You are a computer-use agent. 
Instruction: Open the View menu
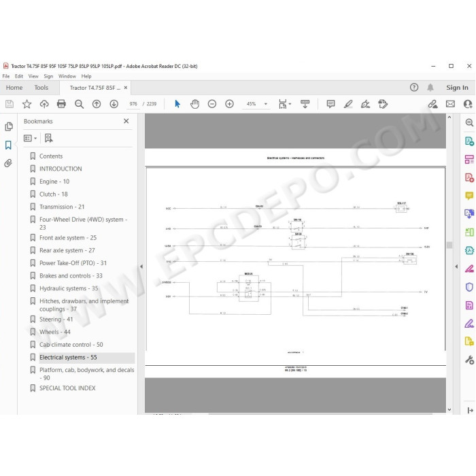[x=33, y=76]
